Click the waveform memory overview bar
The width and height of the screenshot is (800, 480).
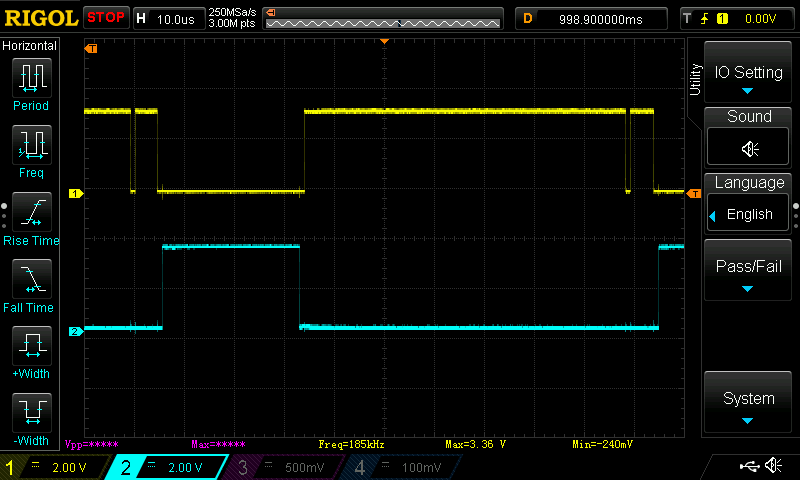click(x=383, y=19)
